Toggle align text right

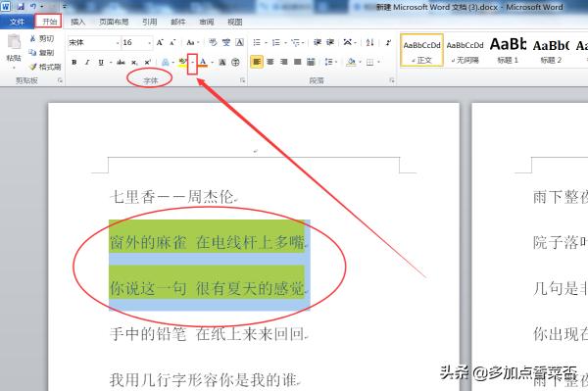284,62
